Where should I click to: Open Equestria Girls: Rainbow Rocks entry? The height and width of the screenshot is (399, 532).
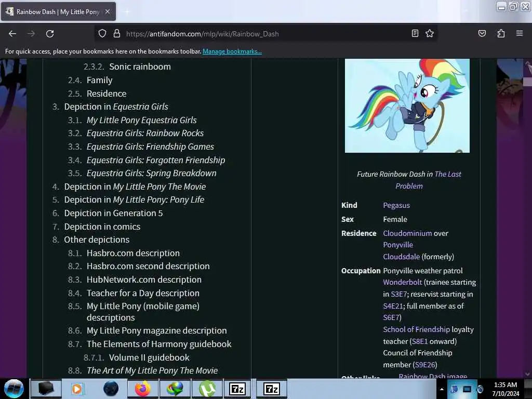pyautogui.click(x=145, y=133)
